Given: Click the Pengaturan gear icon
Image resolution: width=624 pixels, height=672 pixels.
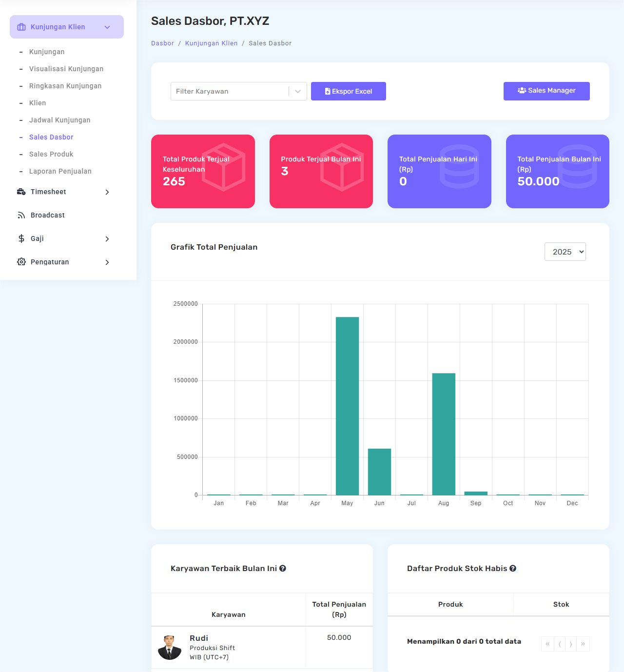Looking at the screenshot, I should (21, 262).
